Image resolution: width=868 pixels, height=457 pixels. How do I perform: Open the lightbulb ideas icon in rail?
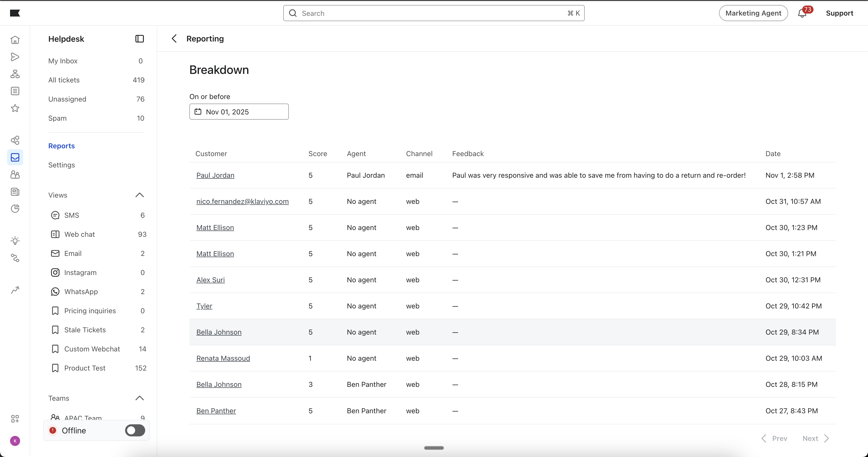click(15, 241)
